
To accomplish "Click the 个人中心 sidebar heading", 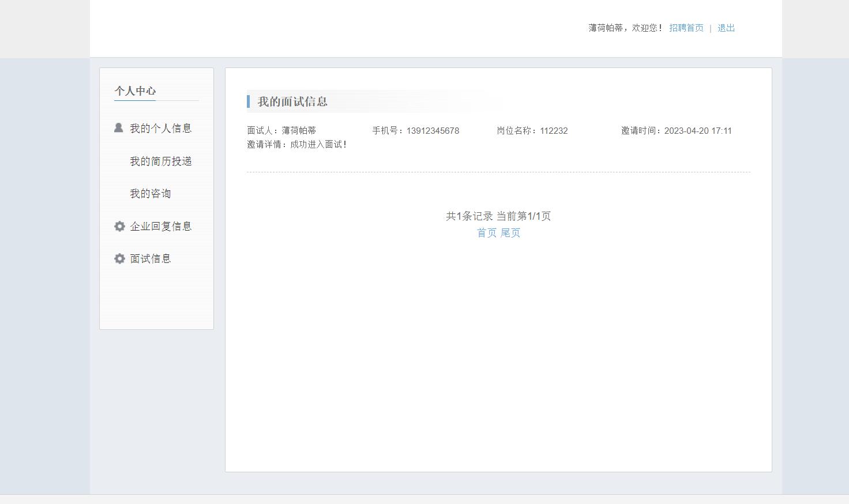I will coord(135,91).
